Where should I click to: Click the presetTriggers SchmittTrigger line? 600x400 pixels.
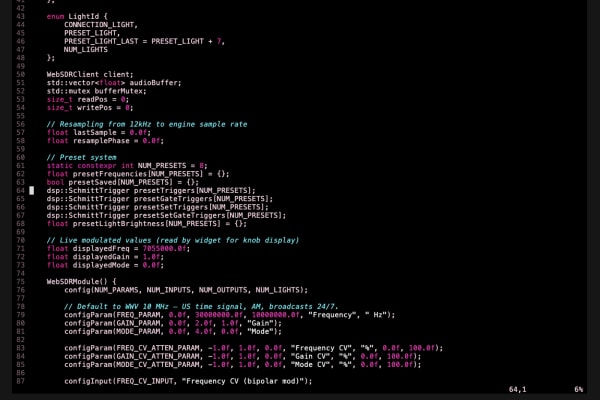151,191
